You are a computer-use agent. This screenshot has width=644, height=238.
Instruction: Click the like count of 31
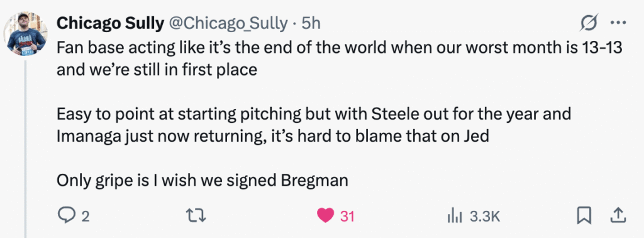347,216
